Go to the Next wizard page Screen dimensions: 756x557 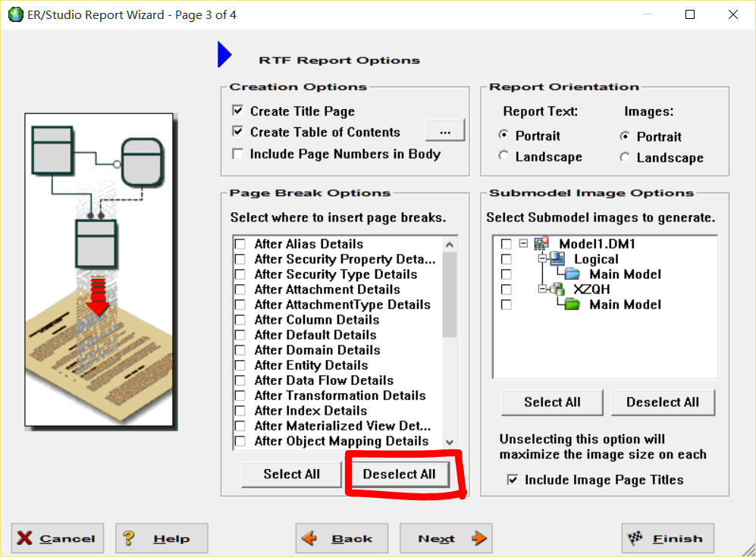click(x=446, y=539)
